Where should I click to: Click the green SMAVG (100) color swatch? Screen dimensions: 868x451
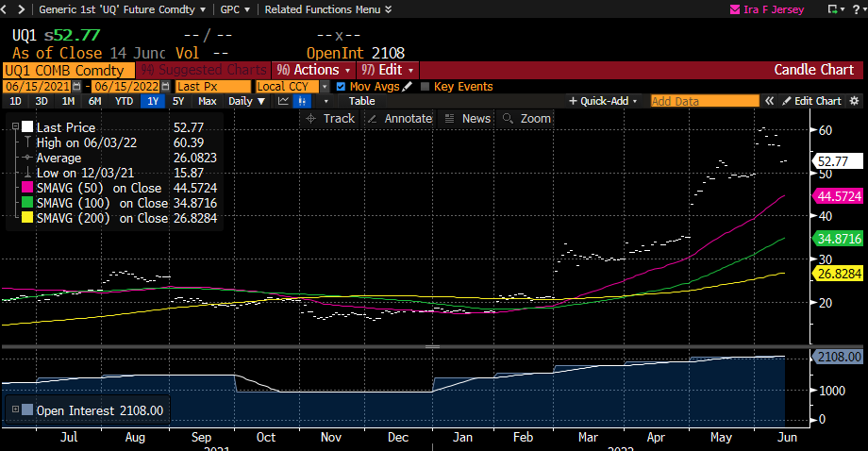(x=27, y=203)
